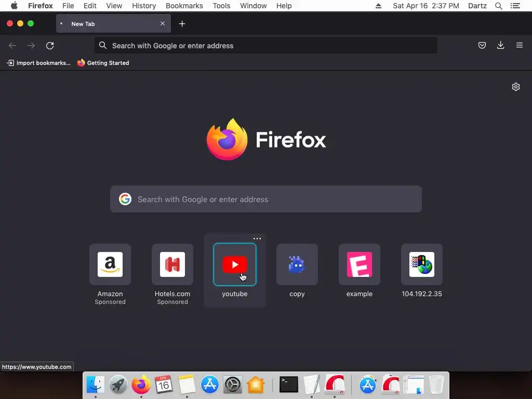
Task: Reload the current page
Action: (50, 46)
